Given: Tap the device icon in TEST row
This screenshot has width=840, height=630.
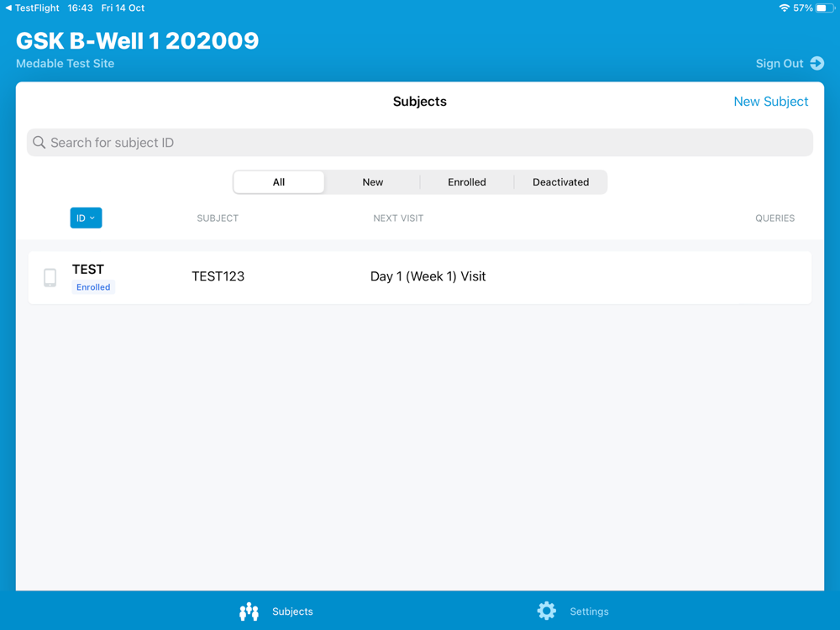Looking at the screenshot, I should 50,277.
